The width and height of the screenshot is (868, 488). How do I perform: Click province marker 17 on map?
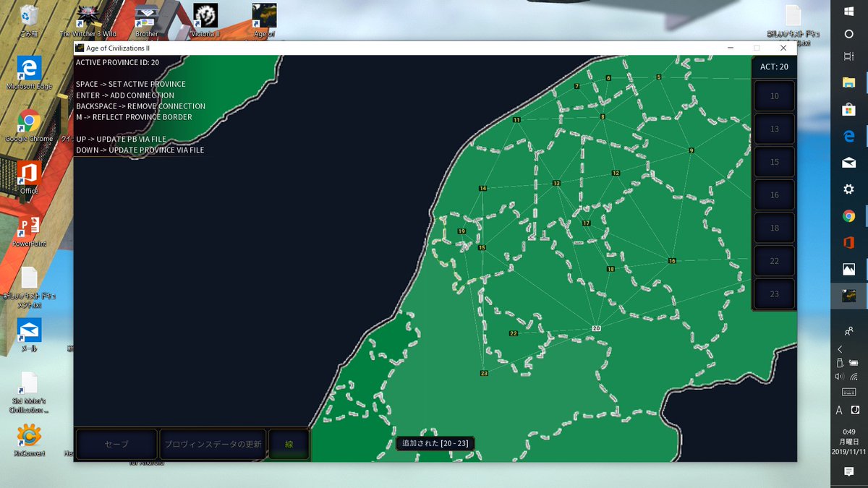click(586, 223)
